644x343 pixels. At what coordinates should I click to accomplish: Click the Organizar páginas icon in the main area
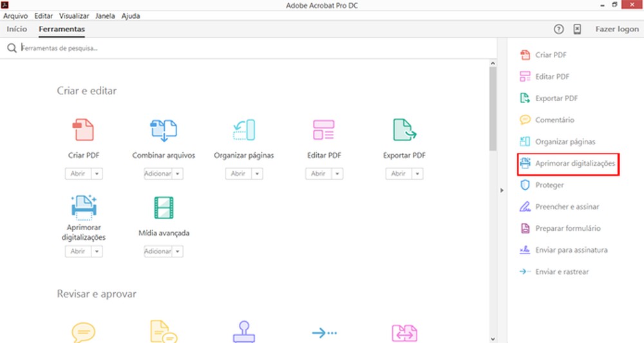[244, 130]
